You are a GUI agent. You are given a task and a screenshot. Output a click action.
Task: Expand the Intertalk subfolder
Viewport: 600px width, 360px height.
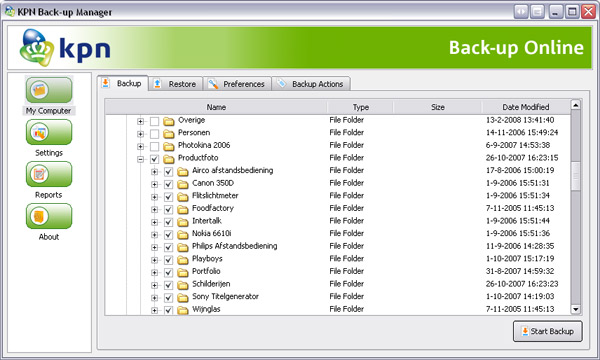(155, 223)
